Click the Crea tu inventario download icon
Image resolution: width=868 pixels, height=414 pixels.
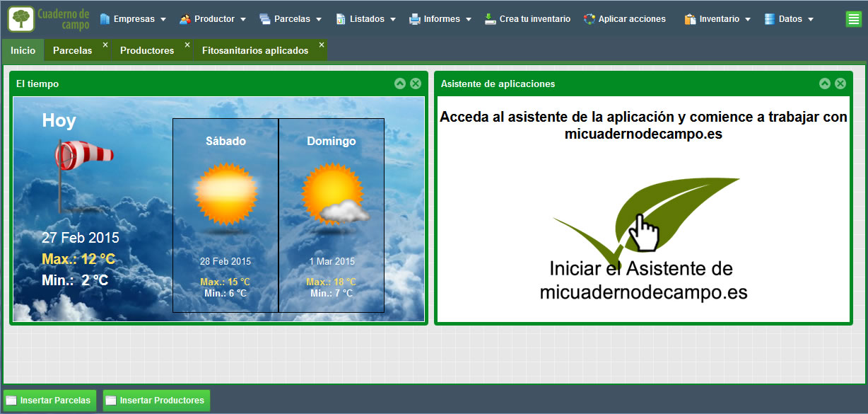[x=491, y=19]
